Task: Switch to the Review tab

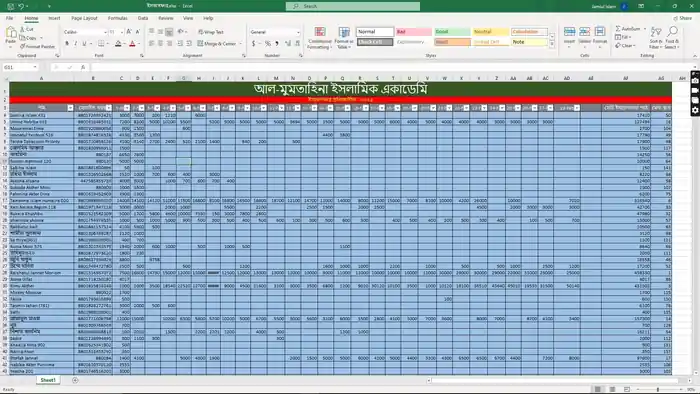Action: click(166, 18)
